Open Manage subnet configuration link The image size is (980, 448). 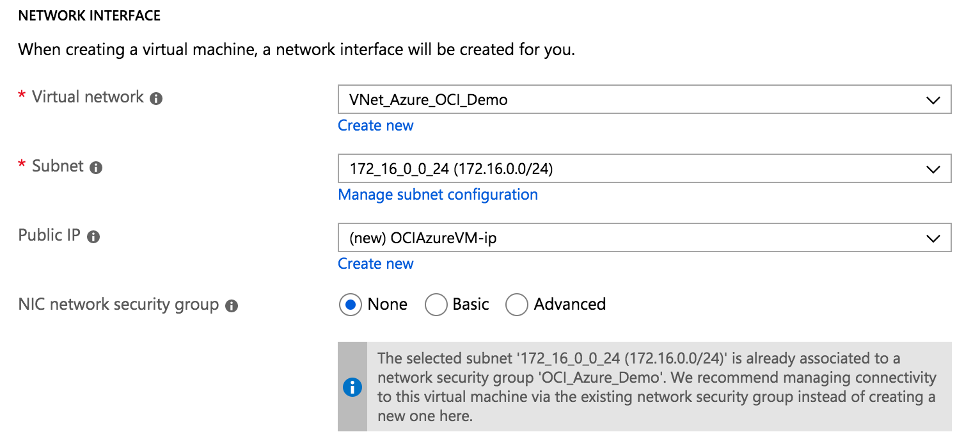coord(438,195)
